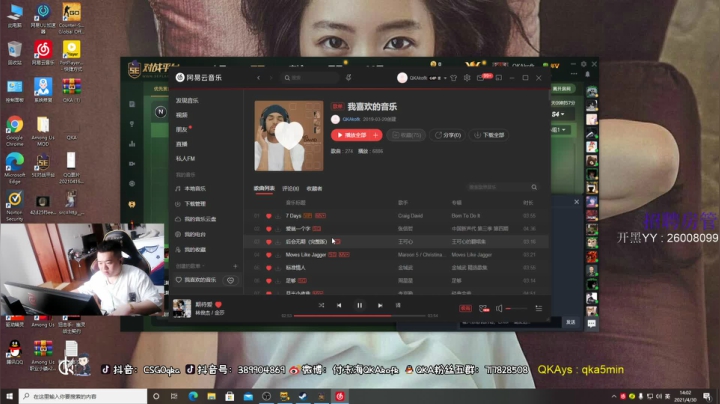720x404 pixels.
Task: Go forward in NetEase Cloud Music
Action: (x=271, y=78)
